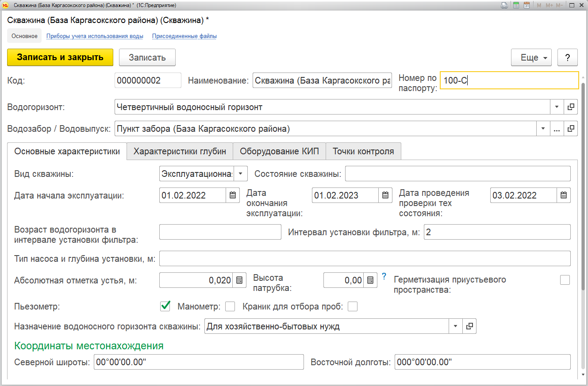Click the Высота патрубка value field

click(344, 280)
